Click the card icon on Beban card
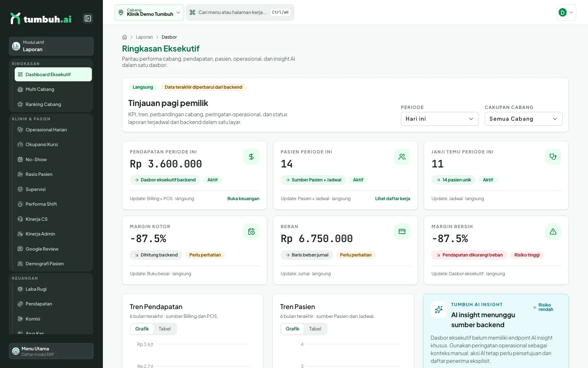Screen dimensions: 588x368 click(402, 231)
